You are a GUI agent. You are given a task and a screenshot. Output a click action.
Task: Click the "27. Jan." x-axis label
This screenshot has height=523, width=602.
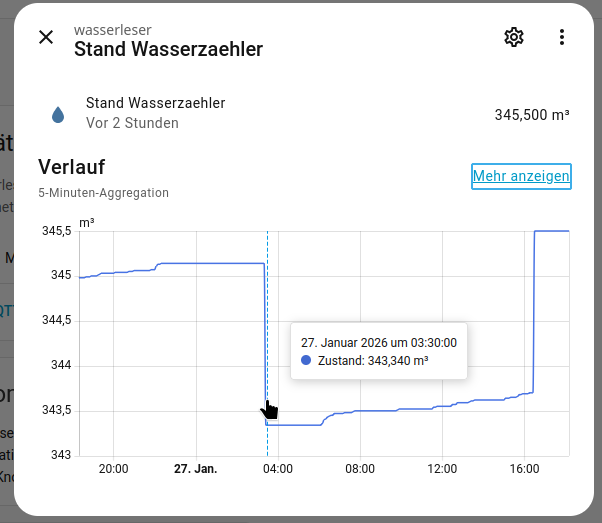(x=195, y=469)
